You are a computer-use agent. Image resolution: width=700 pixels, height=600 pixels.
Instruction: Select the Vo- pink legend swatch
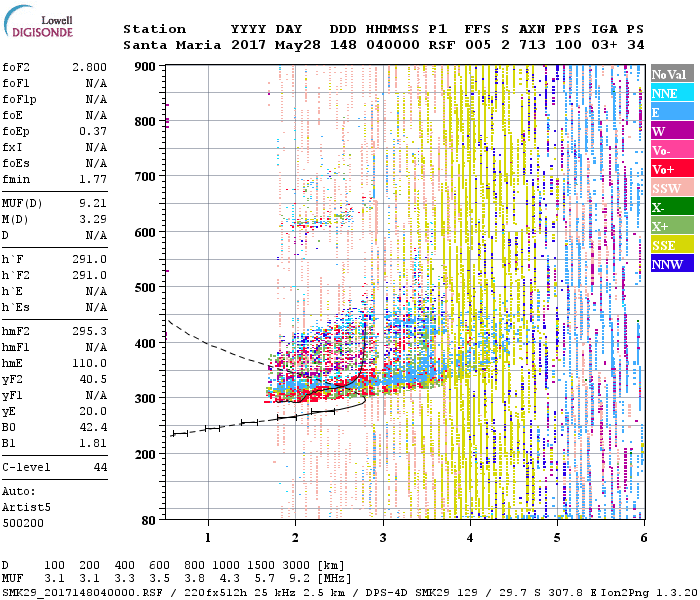(x=672, y=150)
